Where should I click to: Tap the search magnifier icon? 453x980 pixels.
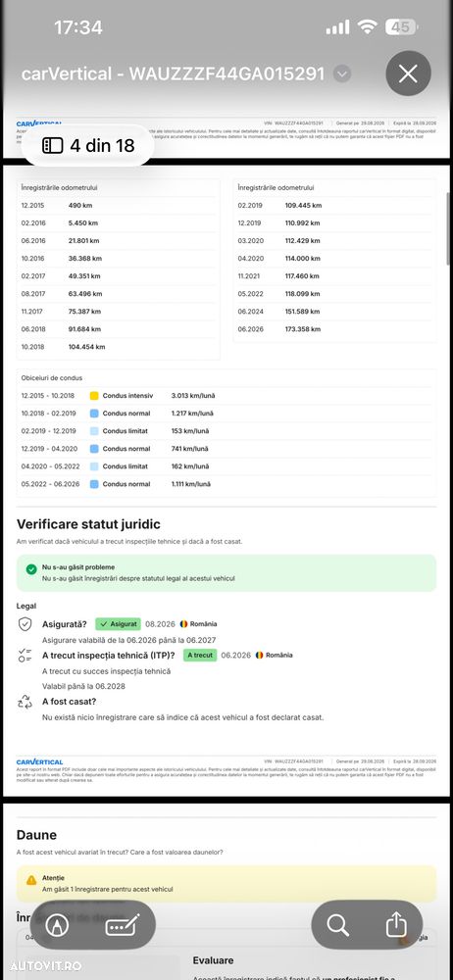click(x=337, y=925)
